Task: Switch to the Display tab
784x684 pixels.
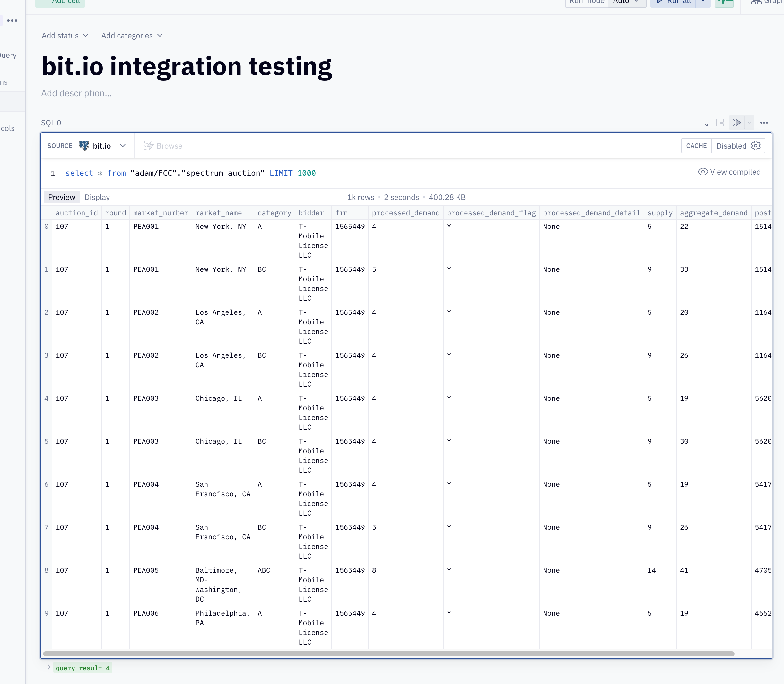Action: pos(97,197)
